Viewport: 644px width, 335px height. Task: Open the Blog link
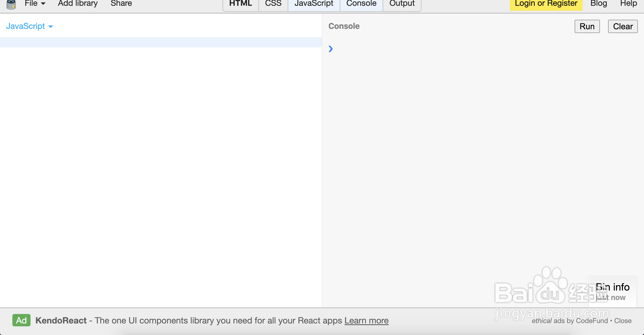[x=598, y=4]
